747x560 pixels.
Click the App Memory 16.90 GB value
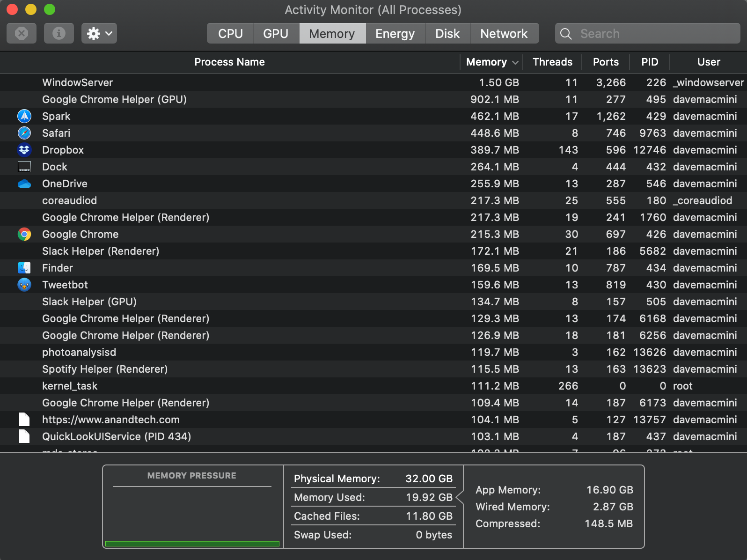click(609, 490)
